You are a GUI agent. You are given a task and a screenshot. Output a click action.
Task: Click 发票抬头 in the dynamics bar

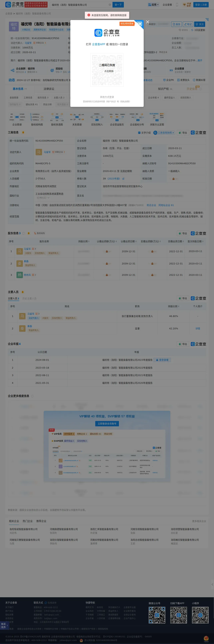(183, 80)
